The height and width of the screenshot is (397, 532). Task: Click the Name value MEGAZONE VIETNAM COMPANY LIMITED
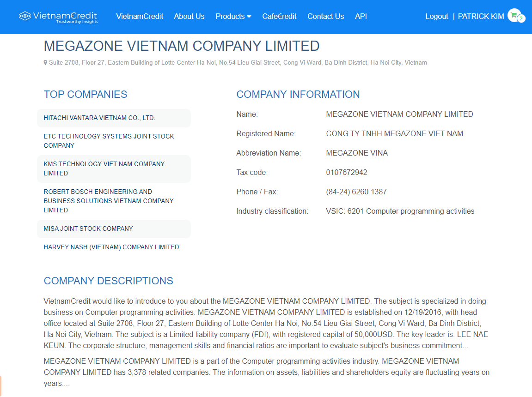pos(399,114)
